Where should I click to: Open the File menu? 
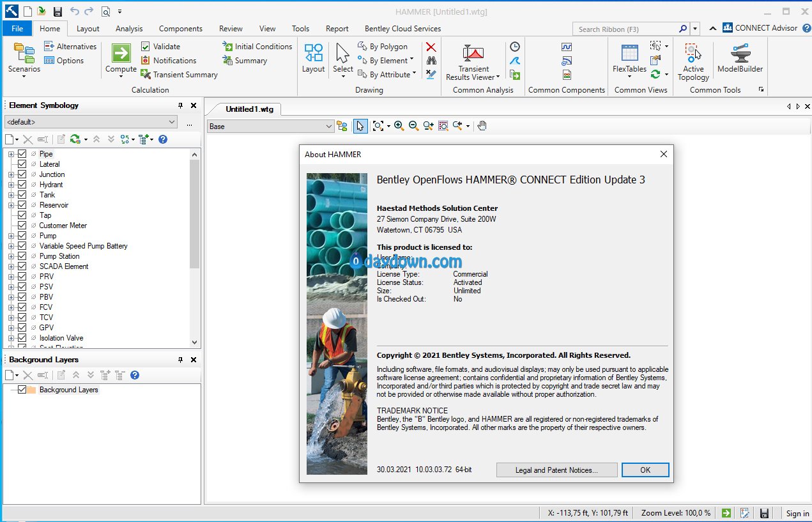click(17, 29)
